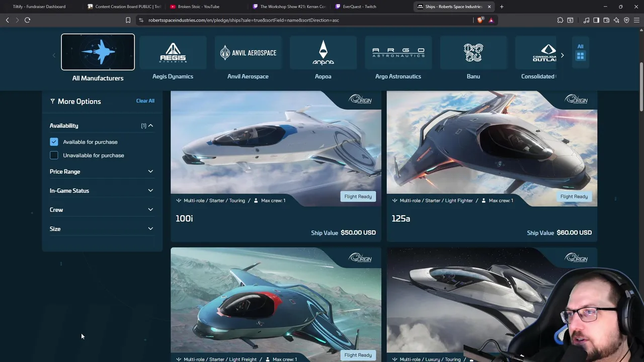This screenshot has width=644, height=362.
Task: Open the 100i ship name link
Action: 184,219
